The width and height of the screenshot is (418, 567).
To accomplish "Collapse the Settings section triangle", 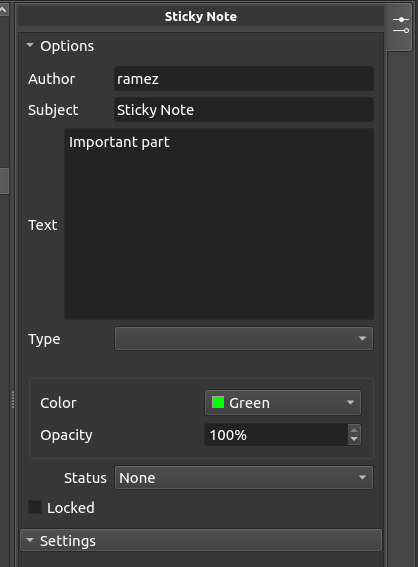I will [x=30, y=540].
